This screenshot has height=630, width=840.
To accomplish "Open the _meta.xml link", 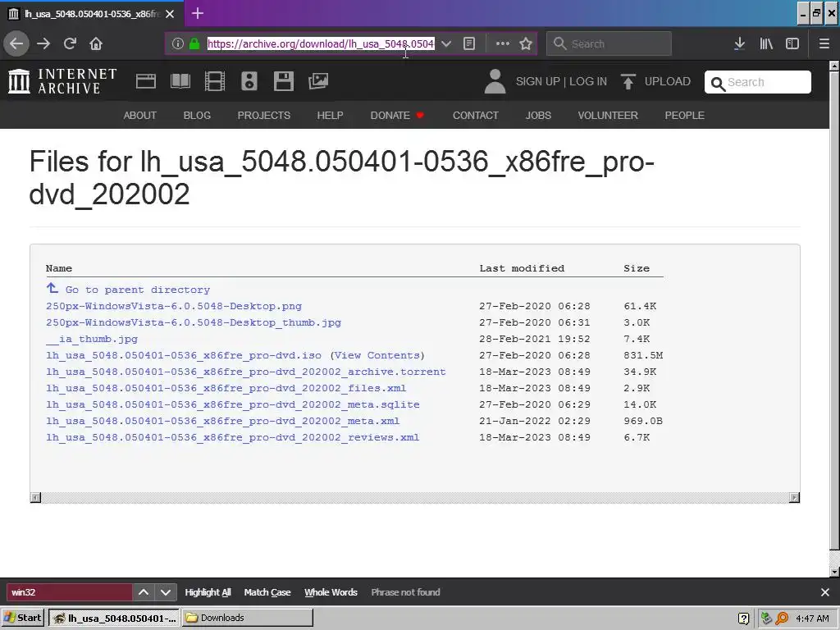I will [x=223, y=421].
